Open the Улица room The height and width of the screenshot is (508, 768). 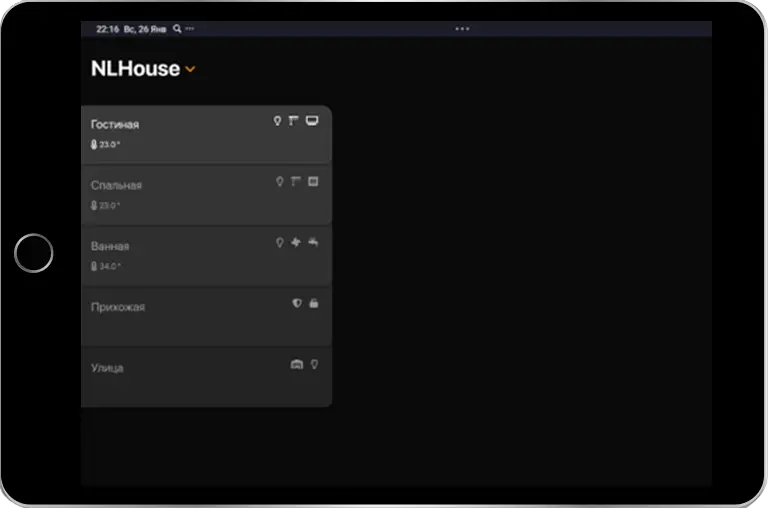point(206,377)
